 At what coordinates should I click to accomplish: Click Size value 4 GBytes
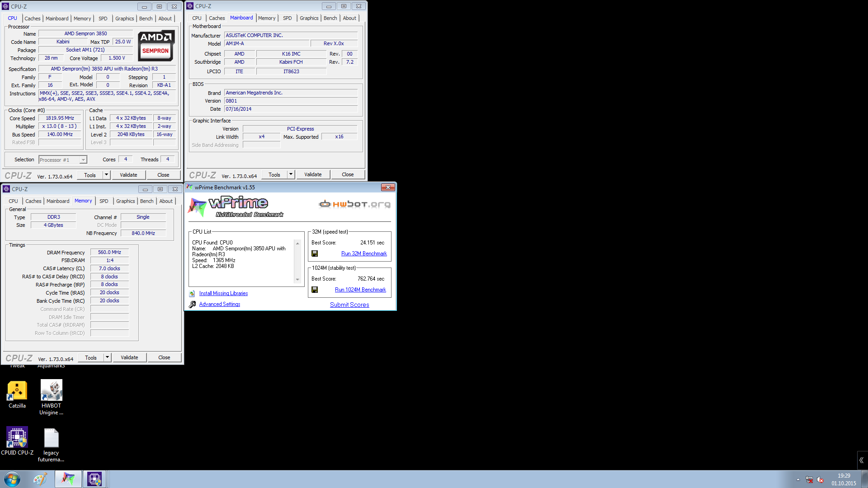(53, 225)
